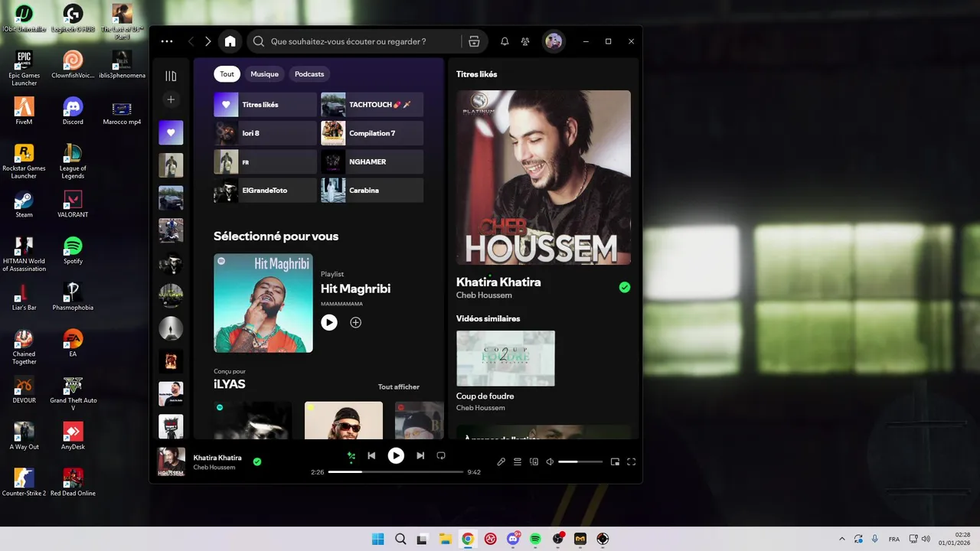Open Cheb Houssem artist under Khatira Khatira panel title
The width and height of the screenshot is (980, 551).
[484, 295]
